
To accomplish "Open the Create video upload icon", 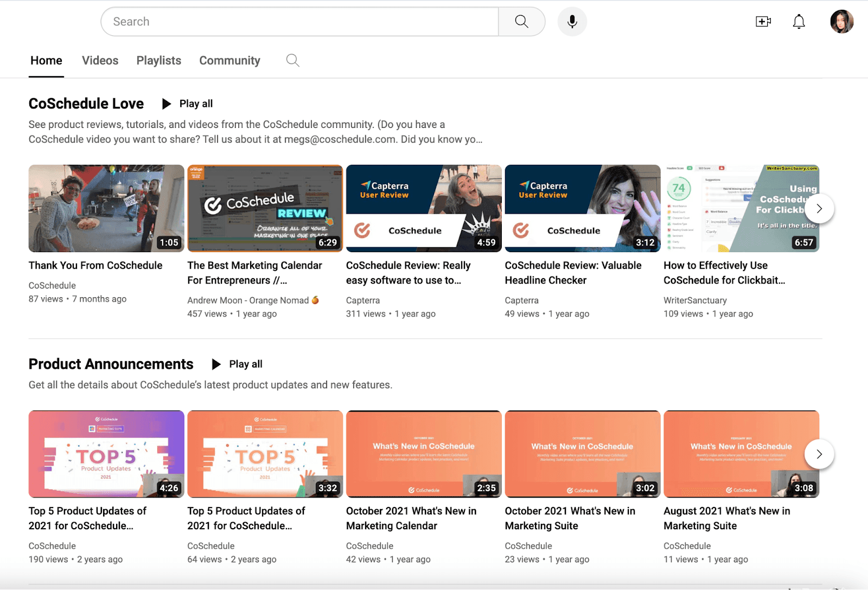I will 763,21.
